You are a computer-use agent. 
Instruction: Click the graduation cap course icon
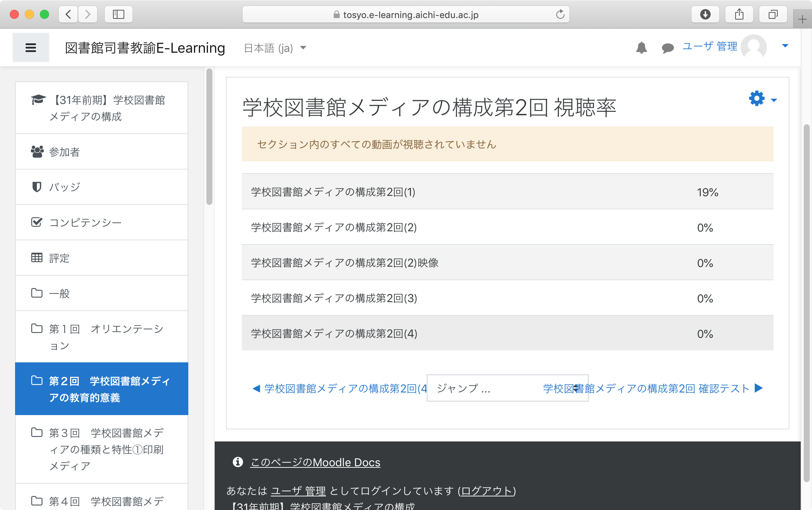pos(38,100)
